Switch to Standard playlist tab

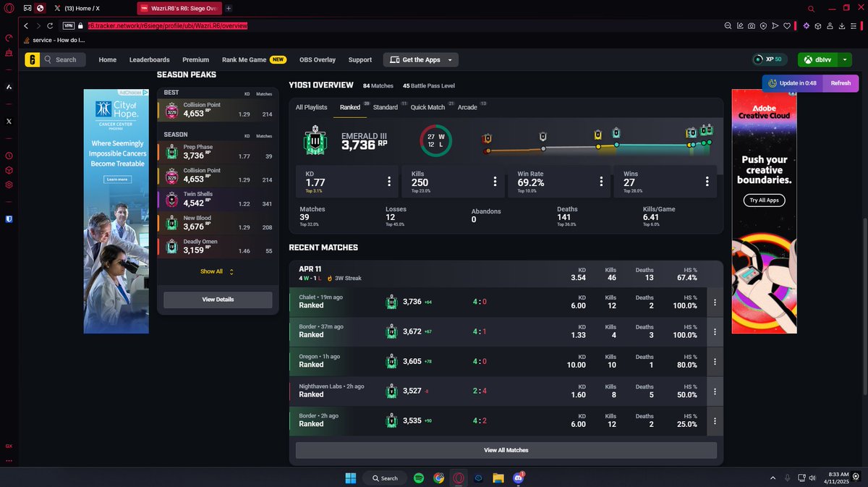[386, 107]
